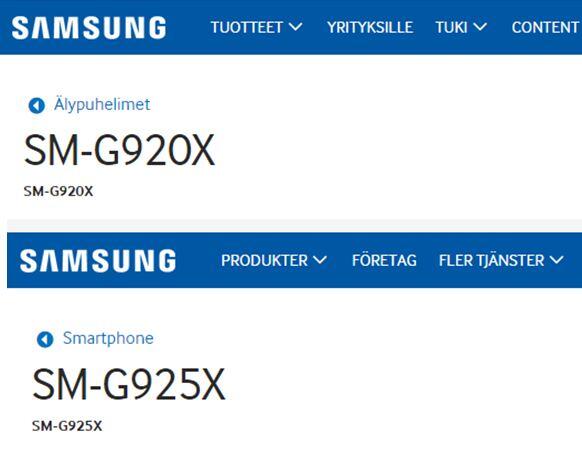Screen dimensions: 582x468
Task: Open the TUOTTEET menu label
Action: pyautogui.click(x=247, y=27)
